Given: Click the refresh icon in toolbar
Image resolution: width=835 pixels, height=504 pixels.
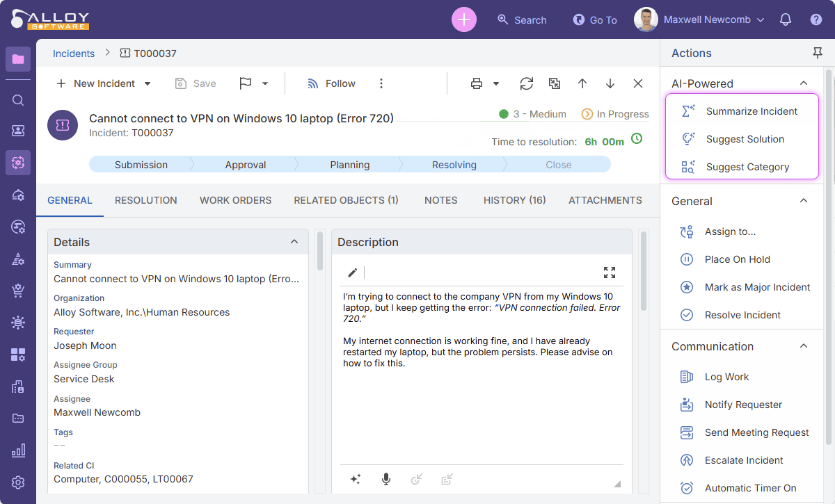Looking at the screenshot, I should (x=527, y=83).
